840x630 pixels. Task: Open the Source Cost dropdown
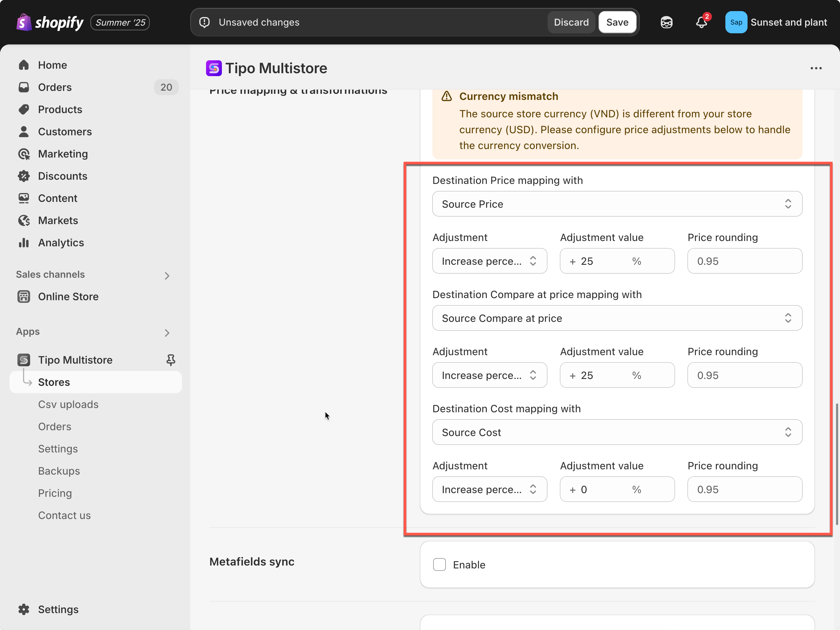617,432
